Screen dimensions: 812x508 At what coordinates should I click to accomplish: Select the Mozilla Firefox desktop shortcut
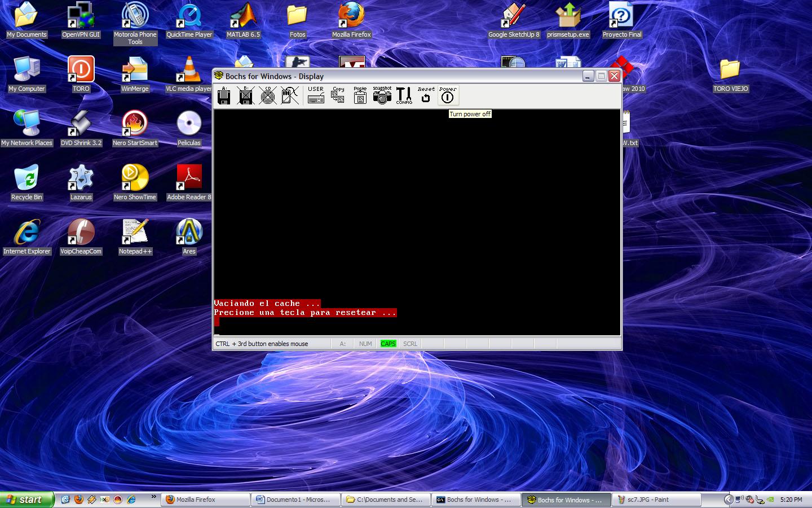pos(351,20)
